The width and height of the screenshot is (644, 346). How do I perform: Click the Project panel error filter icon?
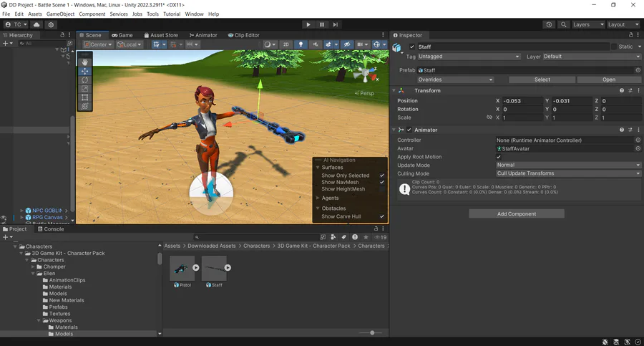[355, 237]
